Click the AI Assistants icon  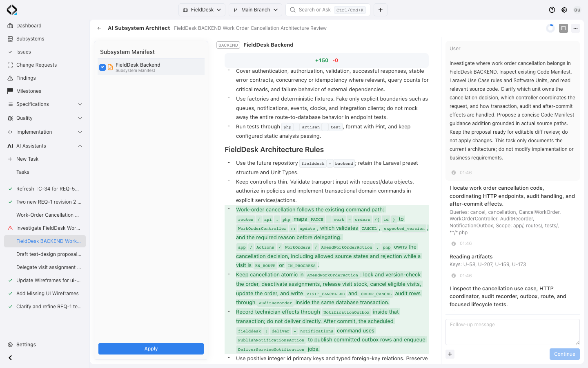pos(10,146)
